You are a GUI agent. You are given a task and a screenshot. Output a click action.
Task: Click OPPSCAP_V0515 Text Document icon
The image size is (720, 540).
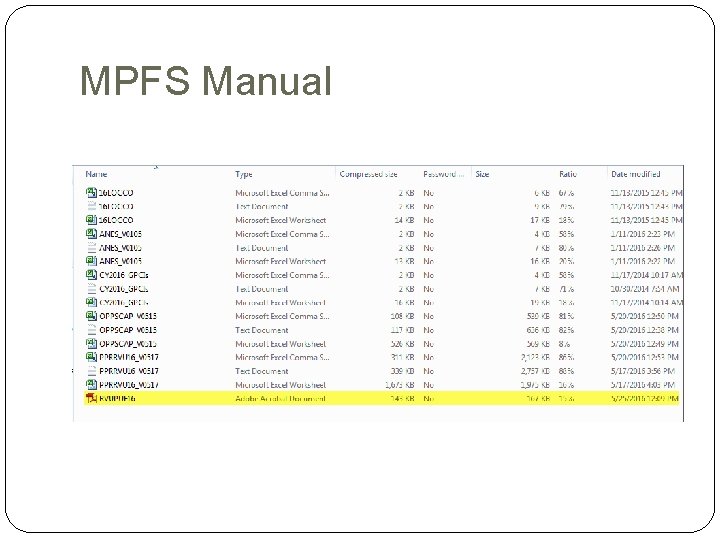pos(91,330)
